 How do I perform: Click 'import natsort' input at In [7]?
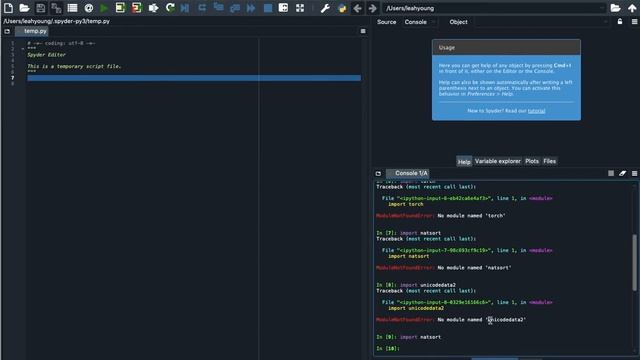[x=420, y=233]
